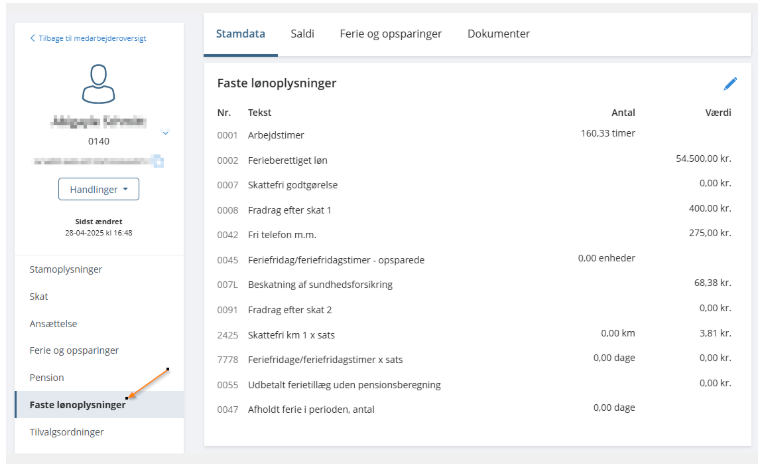Click the back arrow to medarbejderoversigt
760x471 pixels.
click(x=33, y=38)
